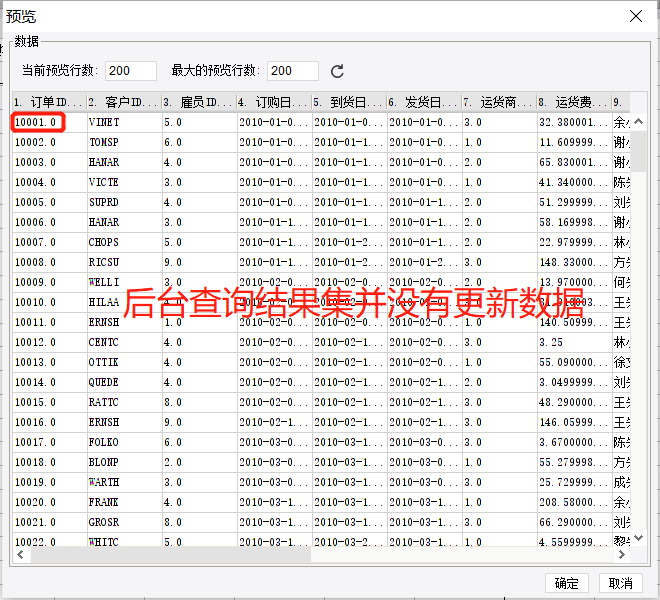Image resolution: width=660 pixels, height=600 pixels.
Task: Click customer cell CENTC
Action: [125, 342]
